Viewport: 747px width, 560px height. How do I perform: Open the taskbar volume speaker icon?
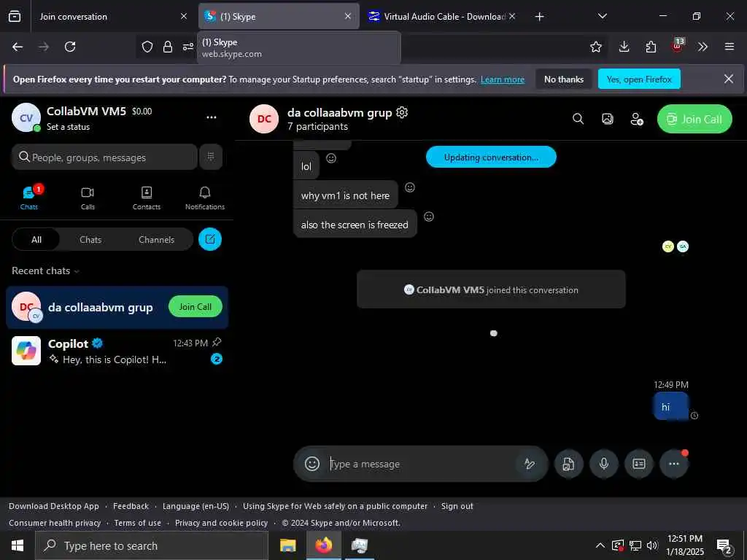point(652,545)
